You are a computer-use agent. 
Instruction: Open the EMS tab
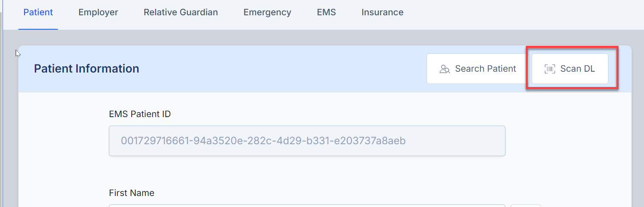[326, 12]
